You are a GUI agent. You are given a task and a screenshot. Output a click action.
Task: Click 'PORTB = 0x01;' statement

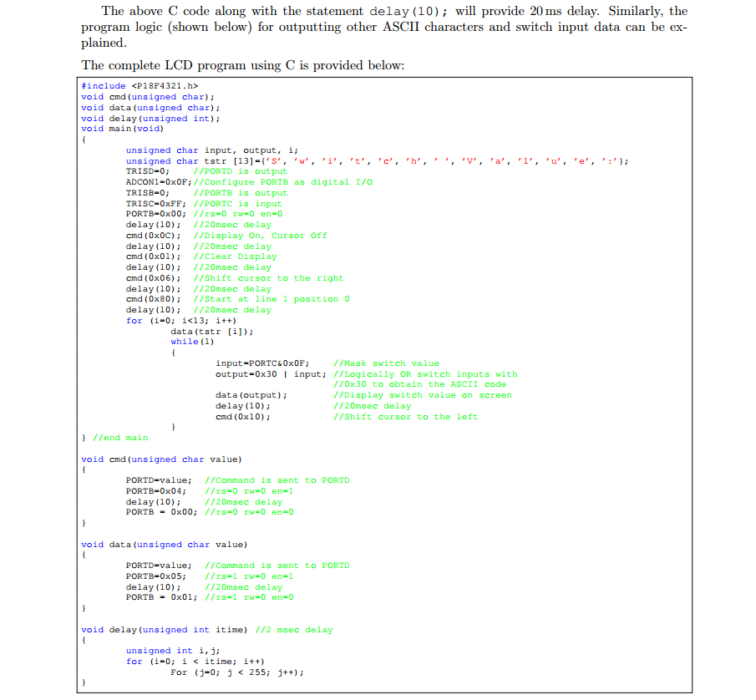tap(161, 597)
